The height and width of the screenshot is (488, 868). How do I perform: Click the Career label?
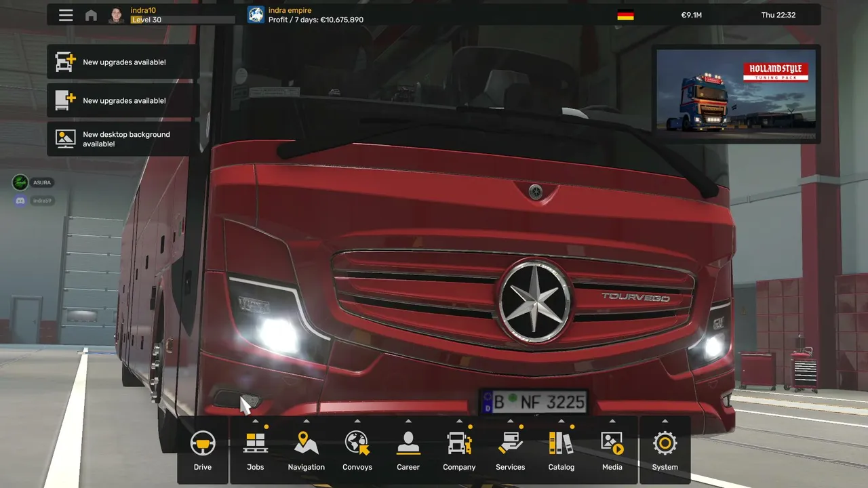click(408, 467)
